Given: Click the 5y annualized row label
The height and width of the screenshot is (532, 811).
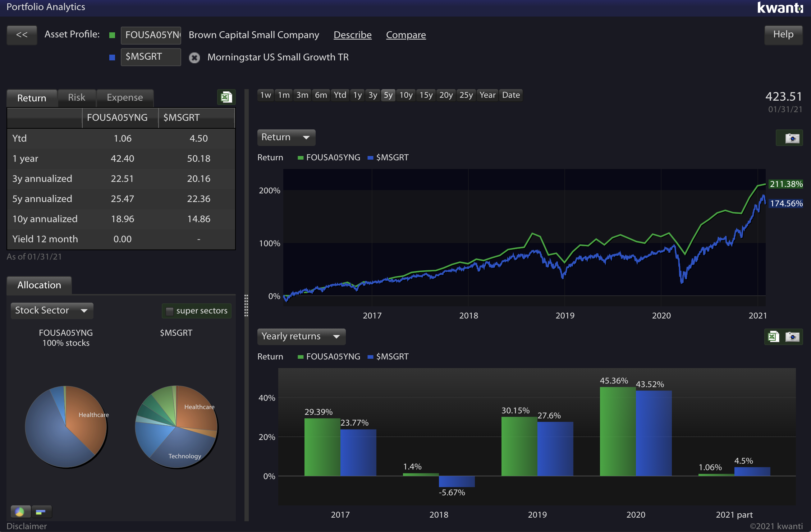Looking at the screenshot, I should (42, 199).
